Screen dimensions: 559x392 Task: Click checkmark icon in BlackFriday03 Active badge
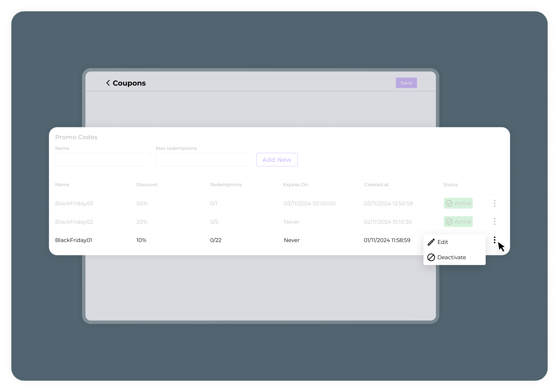[449, 203]
